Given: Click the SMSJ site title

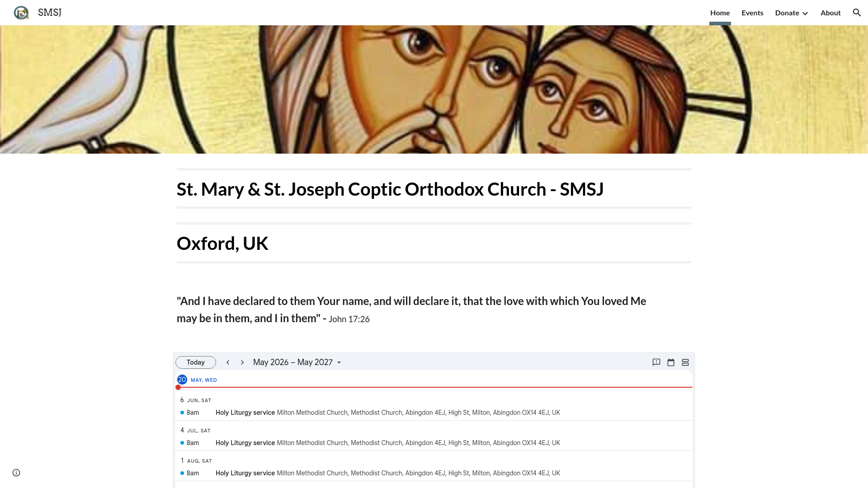Looking at the screenshot, I should (x=50, y=13).
